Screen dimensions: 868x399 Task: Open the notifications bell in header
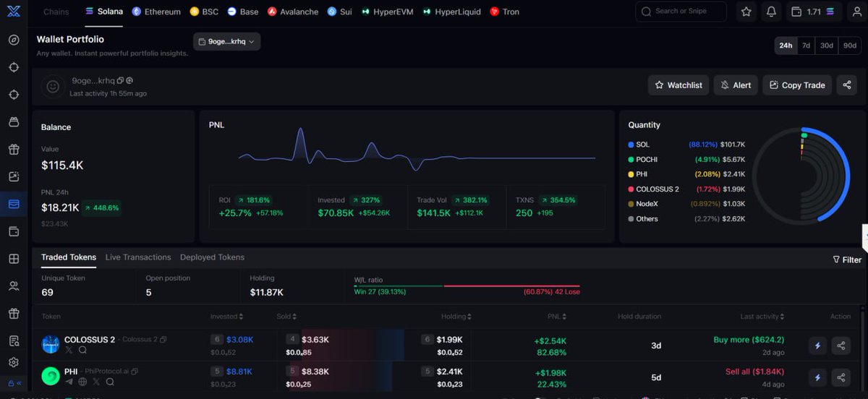pyautogui.click(x=771, y=12)
